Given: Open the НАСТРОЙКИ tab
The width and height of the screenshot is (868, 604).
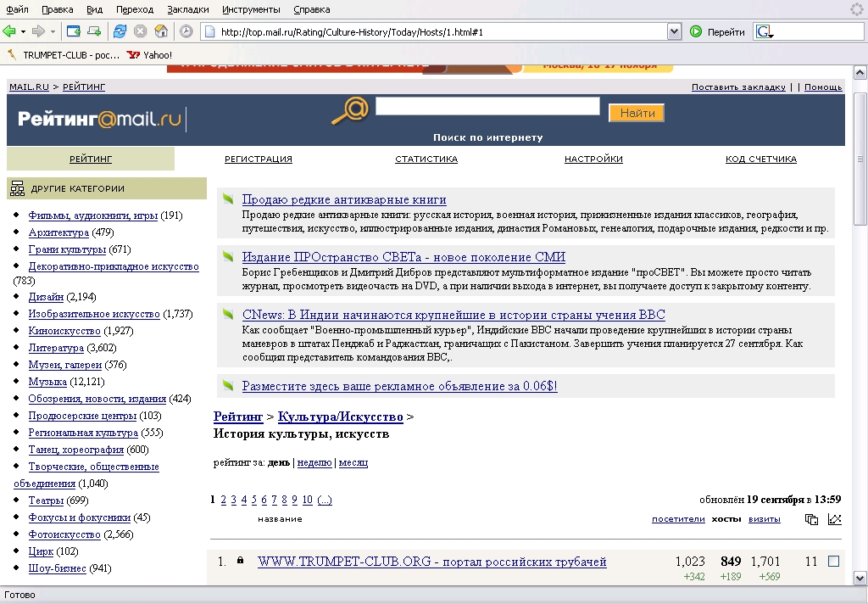Looking at the screenshot, I should click(593, 159).
